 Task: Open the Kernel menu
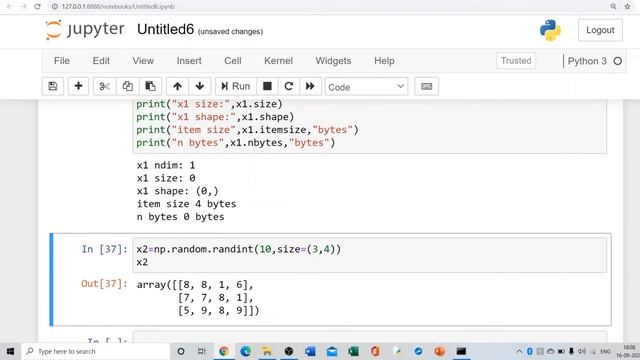point(278,61)
